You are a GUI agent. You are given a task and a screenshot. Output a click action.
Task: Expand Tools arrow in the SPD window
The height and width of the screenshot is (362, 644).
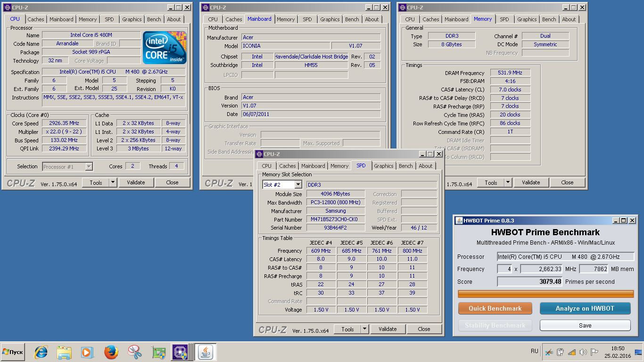tap(365, 329)
